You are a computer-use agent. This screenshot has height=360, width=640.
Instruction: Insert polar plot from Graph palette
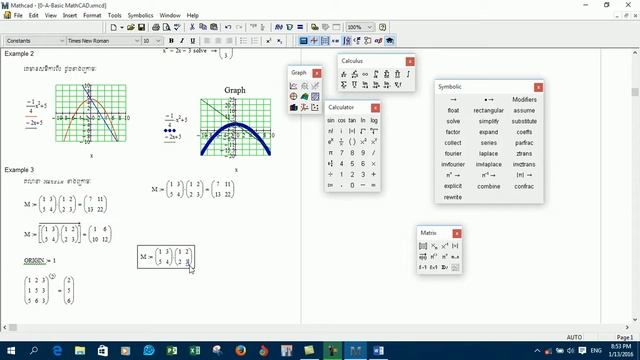[x=293, y=97]
